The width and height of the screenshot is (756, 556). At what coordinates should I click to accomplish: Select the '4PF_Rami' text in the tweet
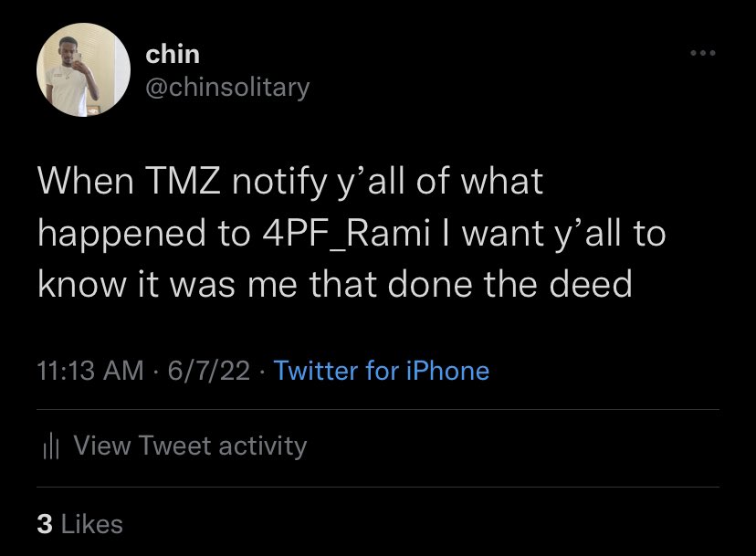coord(346,234)
